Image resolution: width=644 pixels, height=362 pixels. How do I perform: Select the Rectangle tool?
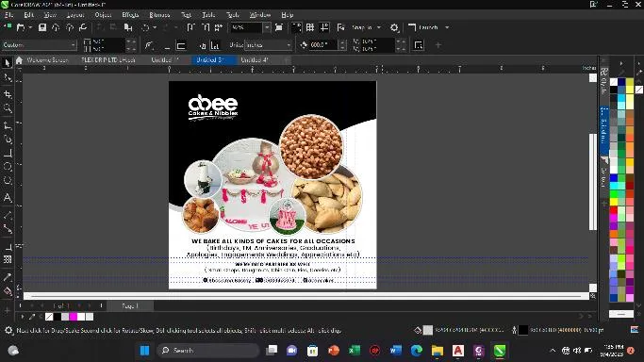click(x=7, y=153)
